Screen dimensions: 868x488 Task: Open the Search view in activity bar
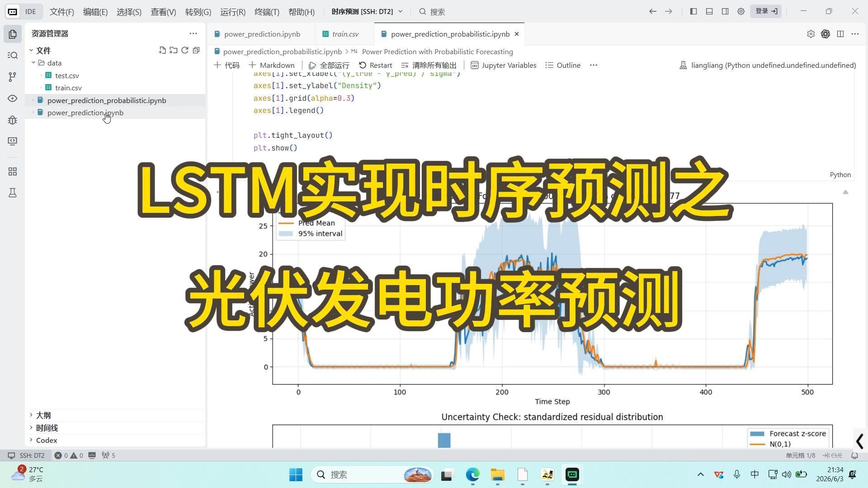13,55
